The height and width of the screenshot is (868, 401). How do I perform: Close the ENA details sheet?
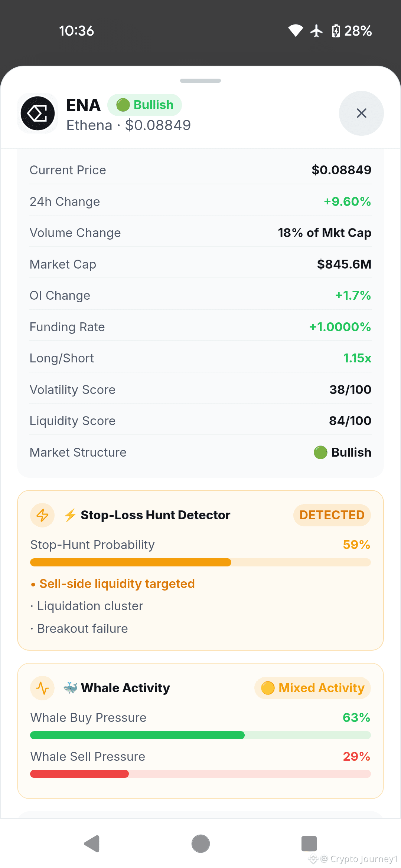361,113
